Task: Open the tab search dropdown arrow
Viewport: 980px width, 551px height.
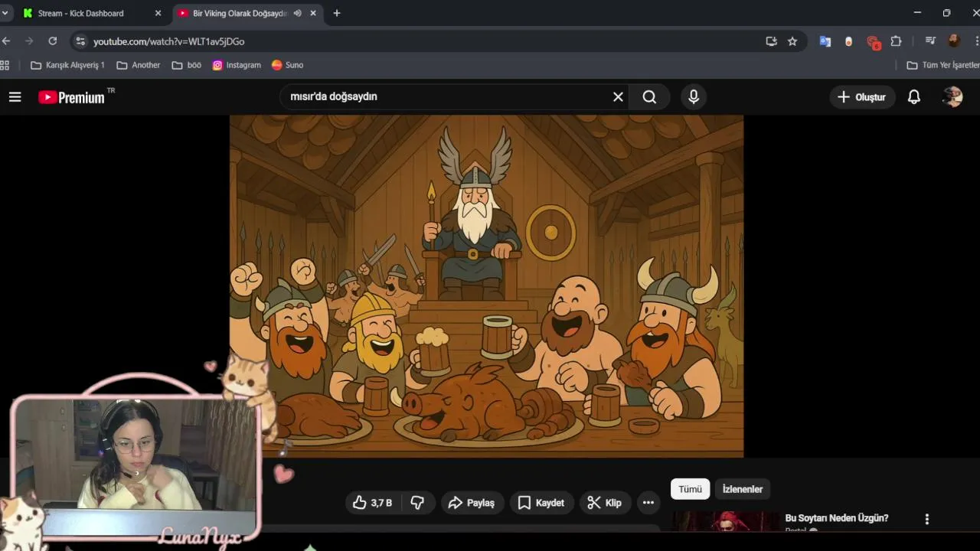Action: (5, 13)
